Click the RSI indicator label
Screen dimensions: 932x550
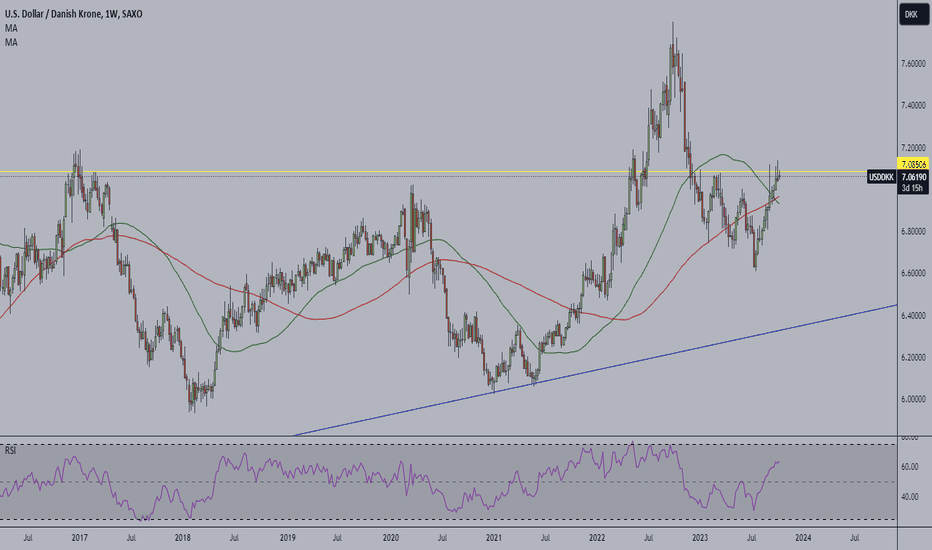click(x=10, y=451)
